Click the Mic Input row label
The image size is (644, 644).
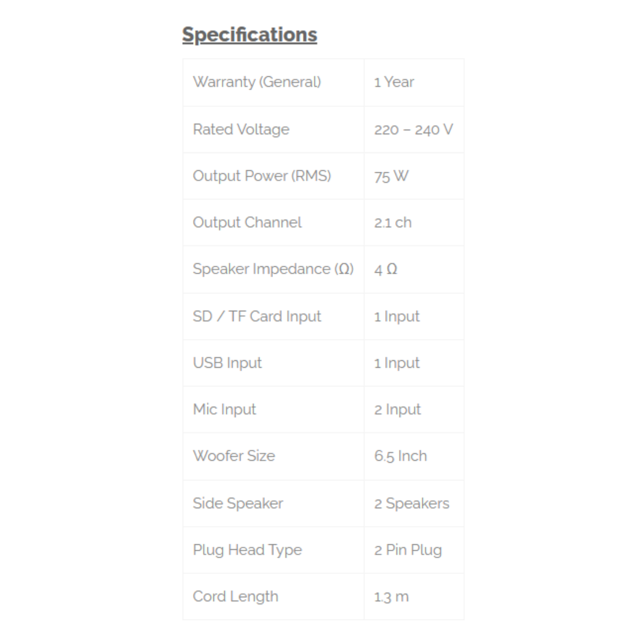click(x=224, y=409)
